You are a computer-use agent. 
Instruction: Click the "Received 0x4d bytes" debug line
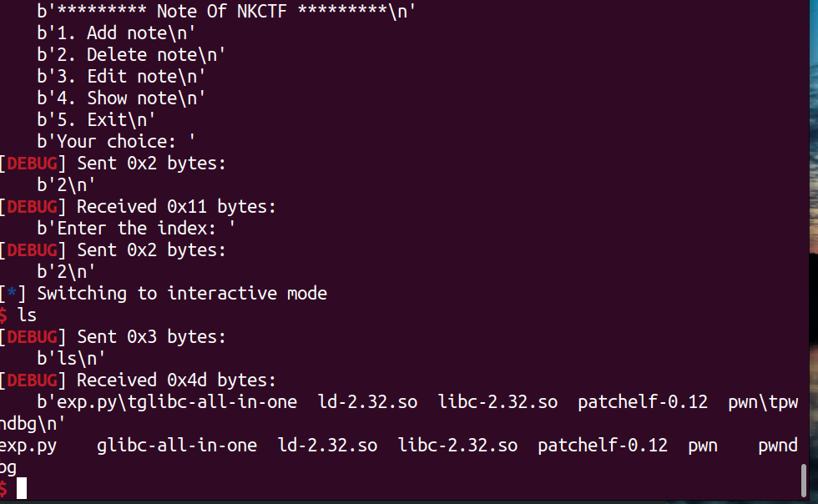[176, 381]
